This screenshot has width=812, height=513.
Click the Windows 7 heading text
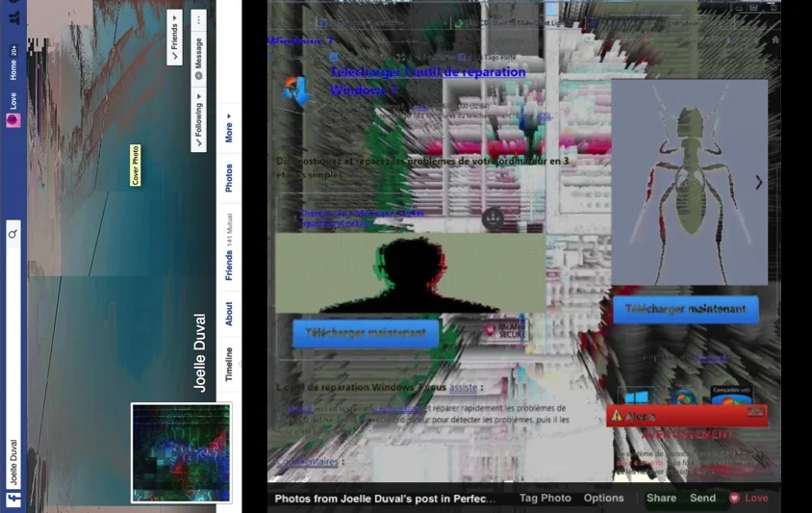coord(300,41)
